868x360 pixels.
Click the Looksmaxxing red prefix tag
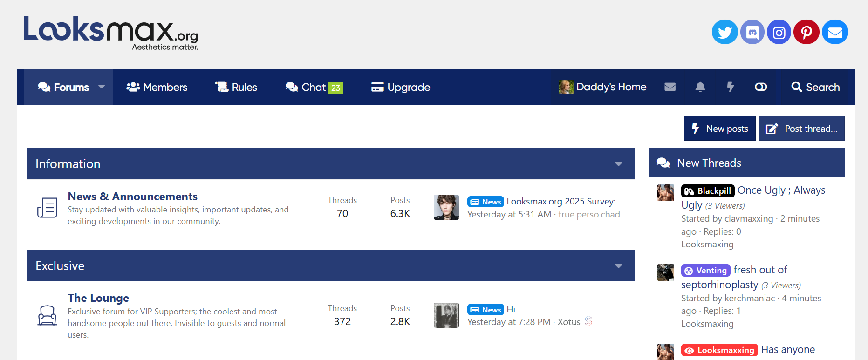[x=719, y=350]
